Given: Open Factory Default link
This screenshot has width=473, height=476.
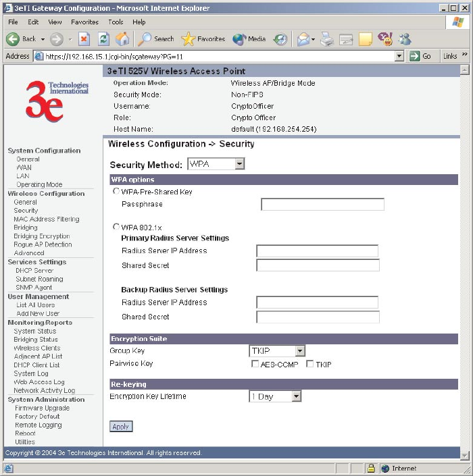Looking at the screenshot, I should tap(37, 416).
